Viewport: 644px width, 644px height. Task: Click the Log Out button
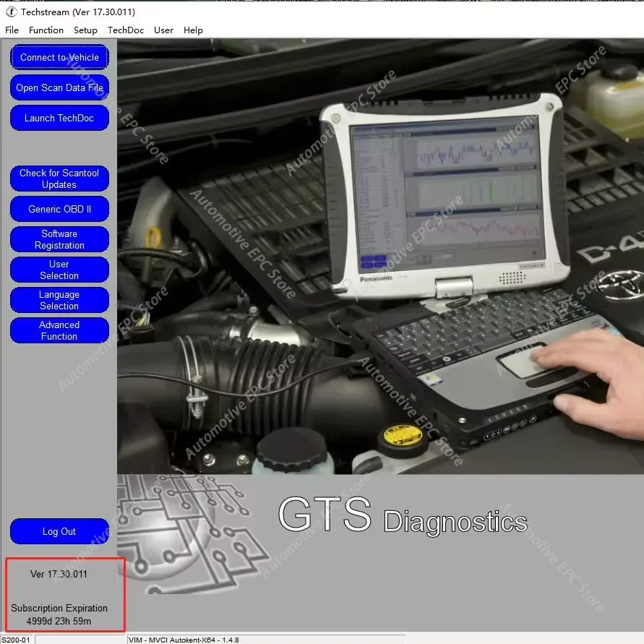(x=59, y=531)
